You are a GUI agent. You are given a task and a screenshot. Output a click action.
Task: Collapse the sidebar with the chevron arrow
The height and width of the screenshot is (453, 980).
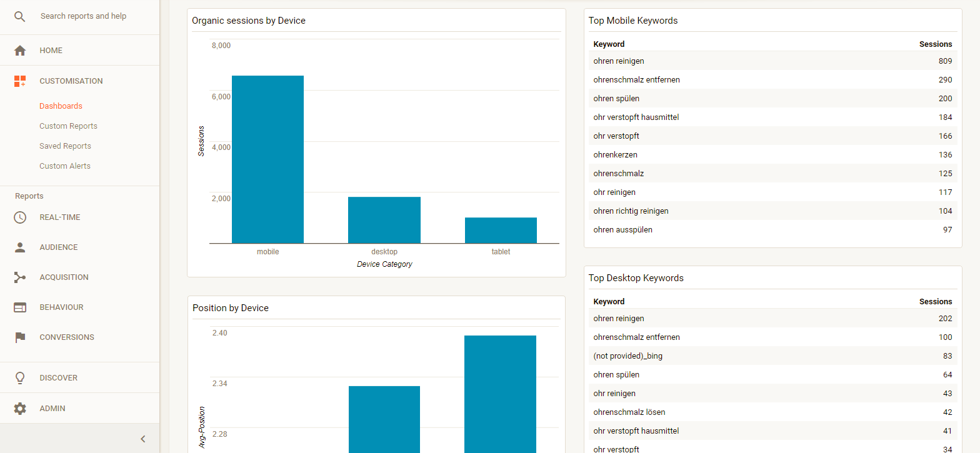click(x=142, y=439)
